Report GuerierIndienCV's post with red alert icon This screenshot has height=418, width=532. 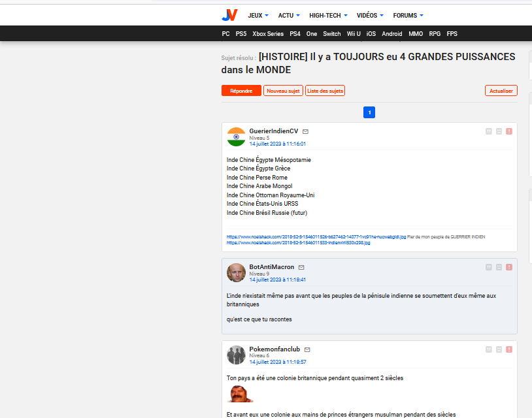tap(508, 131)
